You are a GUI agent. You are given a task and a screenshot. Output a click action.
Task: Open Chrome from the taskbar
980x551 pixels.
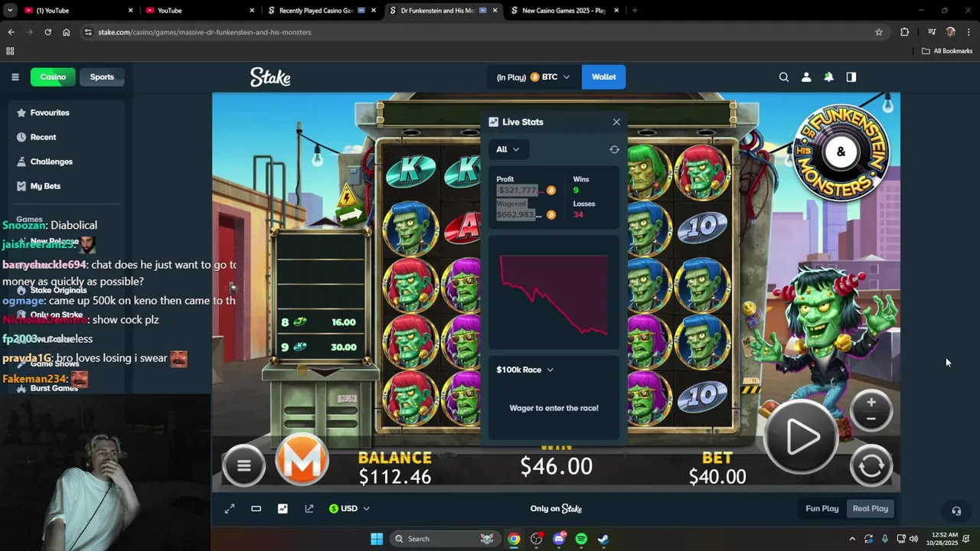(514, 539)
